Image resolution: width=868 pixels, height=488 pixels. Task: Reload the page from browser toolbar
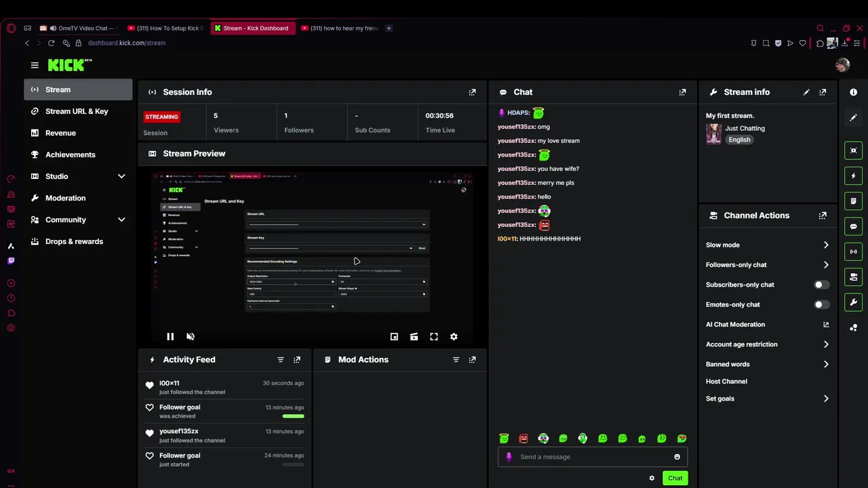(51, 43)
